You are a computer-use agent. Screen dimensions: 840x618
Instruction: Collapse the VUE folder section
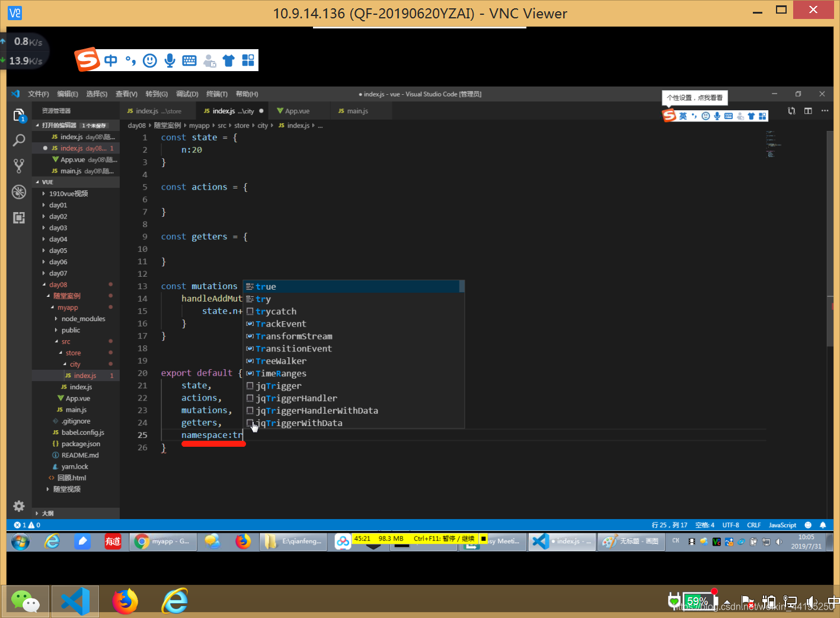[x=76, y=182]
